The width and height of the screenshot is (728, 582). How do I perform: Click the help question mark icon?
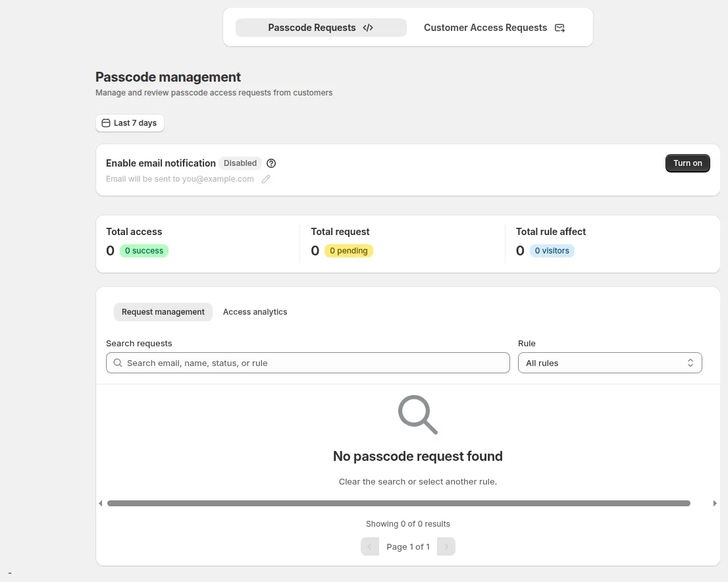coord(271,163)
